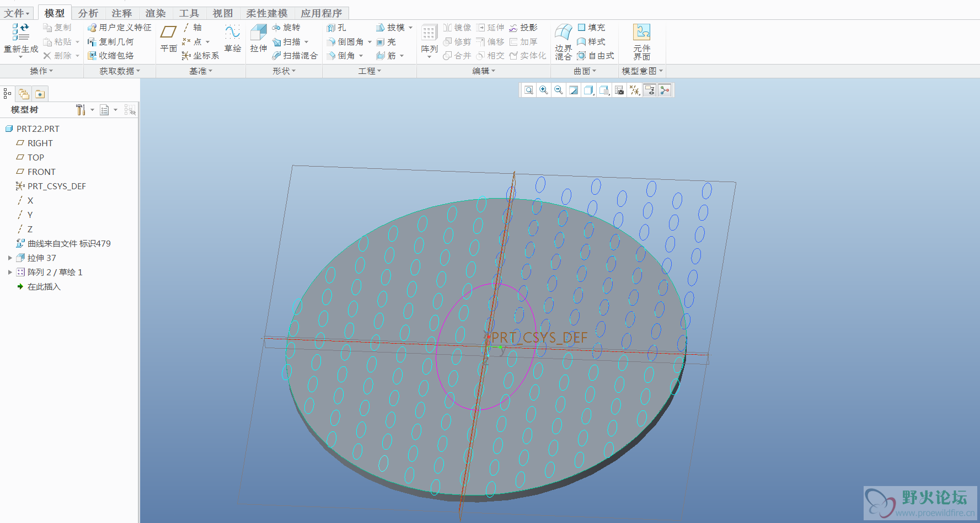Open the Display Style cube icon
This screenshot has width=980, height=523.
point(588,90)
